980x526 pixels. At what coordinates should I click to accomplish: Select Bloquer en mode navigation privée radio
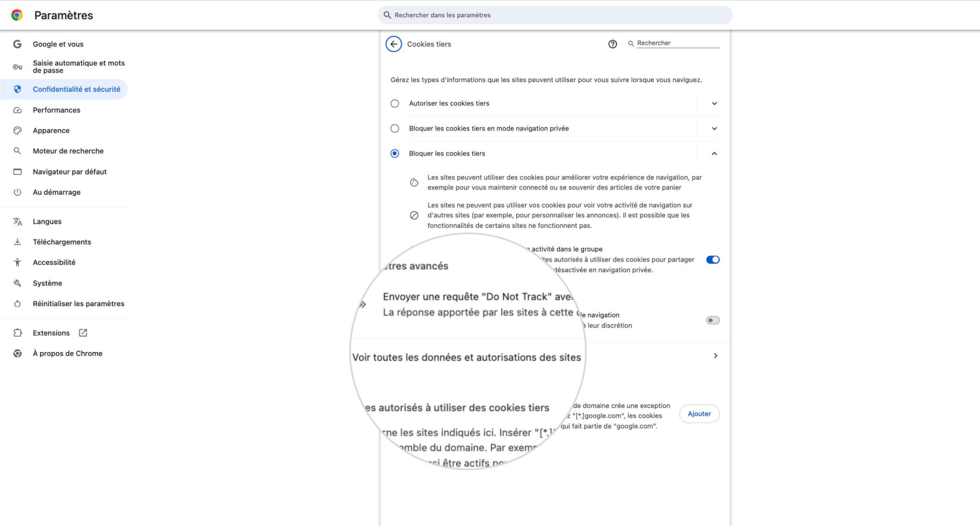click(395, 129)
